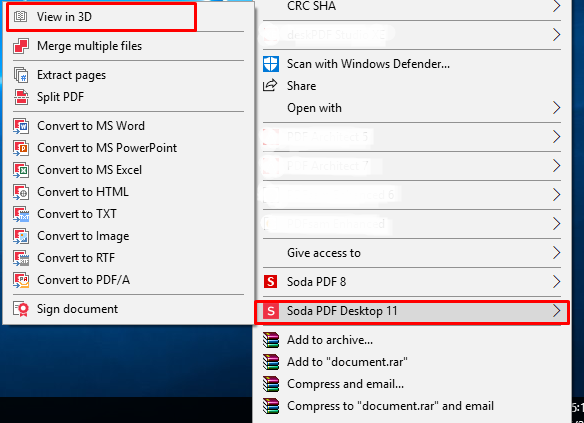The image size is (584, 423).
Task: Expand the PDF Architect 7 submenu arrow
Action: tap(556, 166)
